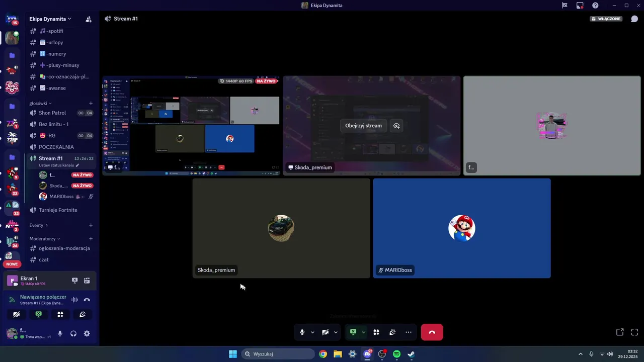Select own 1440P 60 FPS stream tile
Image resolution: width=644 pixels, height=362 pixels.
pyautogui.click(x=191, y=126)
